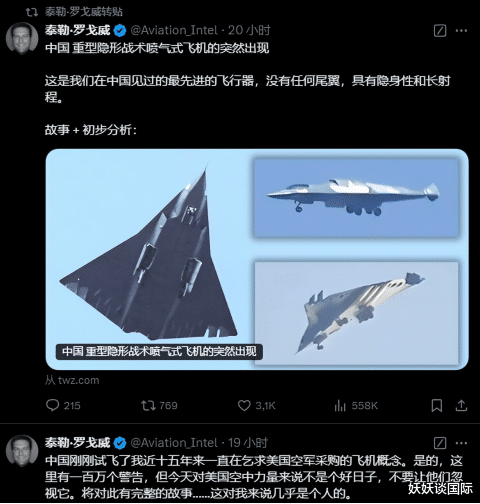Screen dimensions: 480x504
Task: Open profile avatar of first tweet author
Action: point(22,38)
